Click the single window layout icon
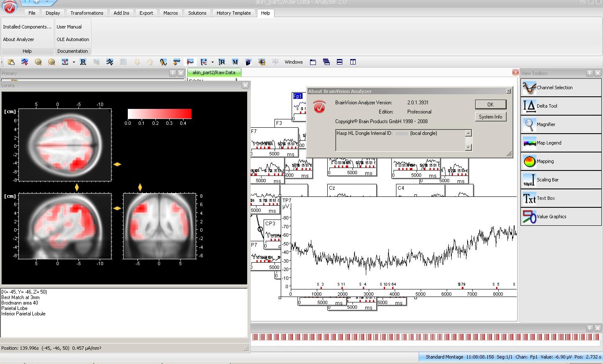 click(x=313, y=62)
